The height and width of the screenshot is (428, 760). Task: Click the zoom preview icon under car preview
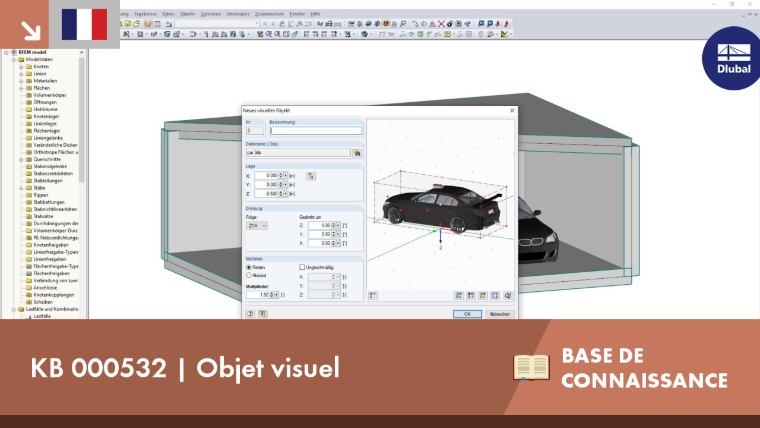click(x=507, y=295)
